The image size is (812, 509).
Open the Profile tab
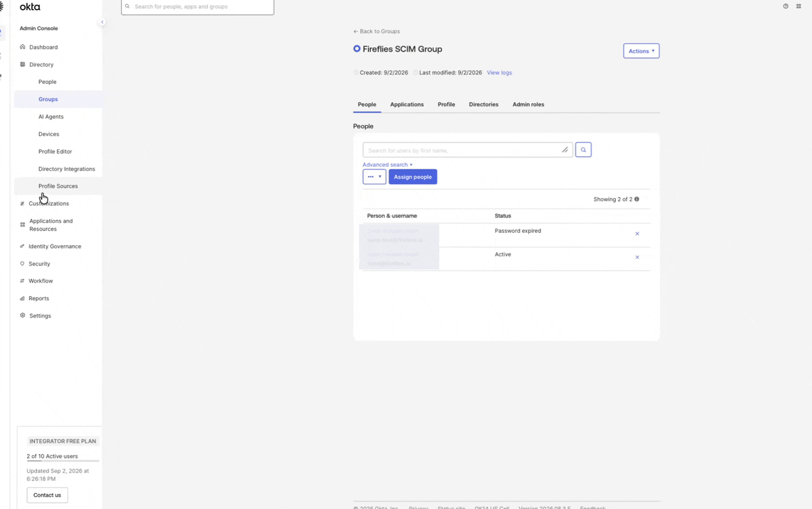pyautogui.click(x=446, y=104)
